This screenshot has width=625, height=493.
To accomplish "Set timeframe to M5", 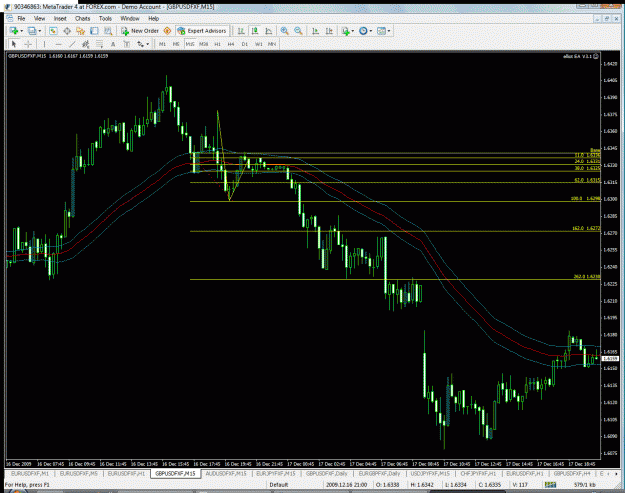I will click(176, 44).
